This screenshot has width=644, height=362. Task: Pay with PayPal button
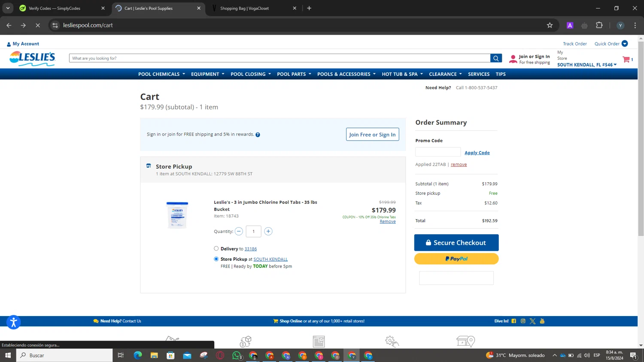tap(456, 259)
